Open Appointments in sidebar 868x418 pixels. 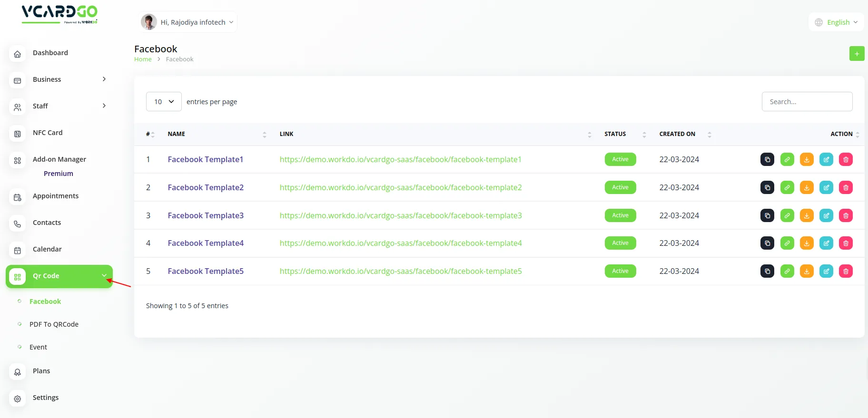pyautogui.click(x=56, y=196)
